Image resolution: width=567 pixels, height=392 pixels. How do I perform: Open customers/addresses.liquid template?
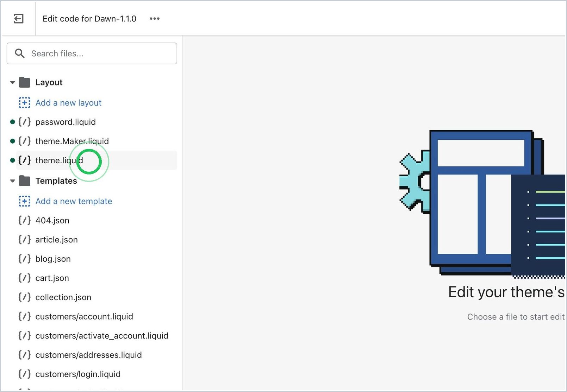point(89,355)
